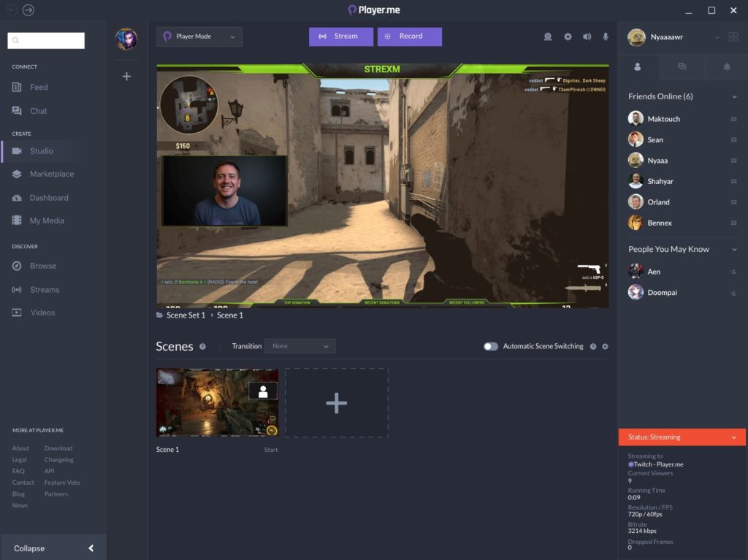Viewport: 748px width, 560px height.
Task: Click the Stream button
Action: pyautogui.click(x=340, y=37)
